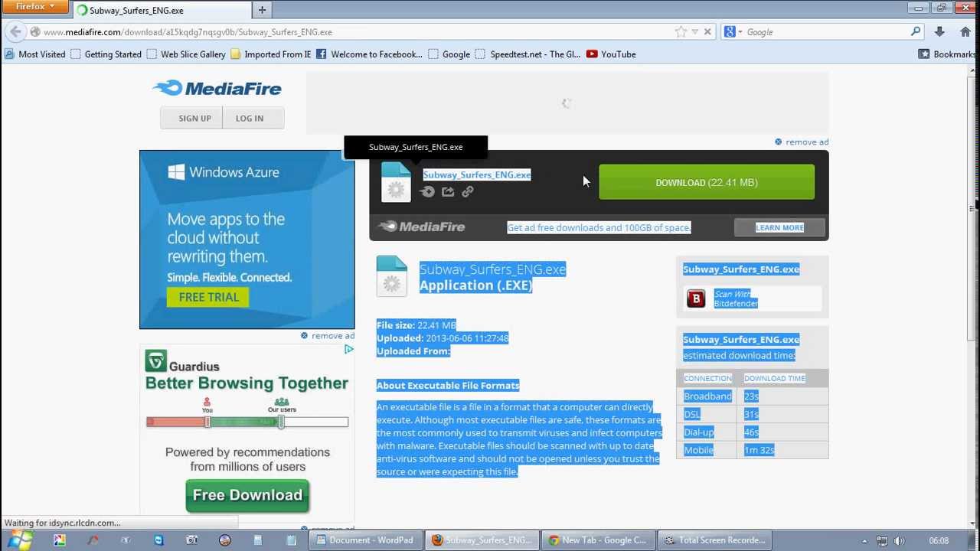This screenshot has height=551, width=980.
Task: Open the Windows Start menu
Action: (18, 540)
